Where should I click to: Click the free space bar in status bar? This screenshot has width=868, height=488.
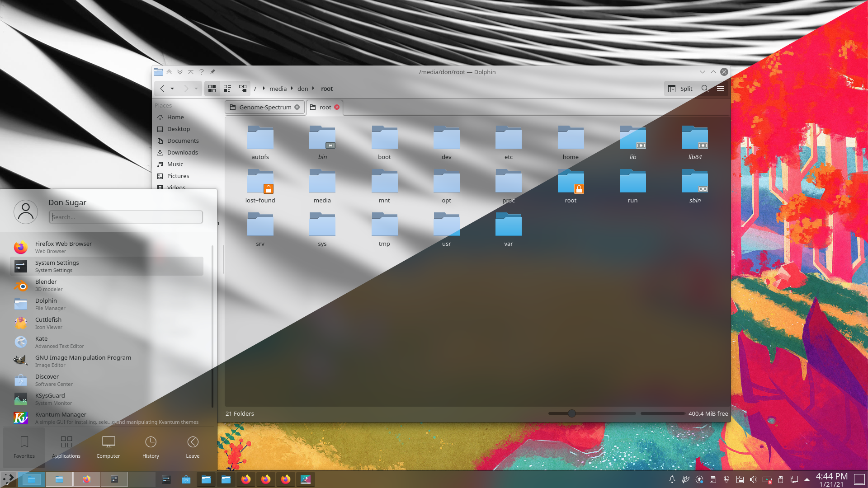[663, 413]
